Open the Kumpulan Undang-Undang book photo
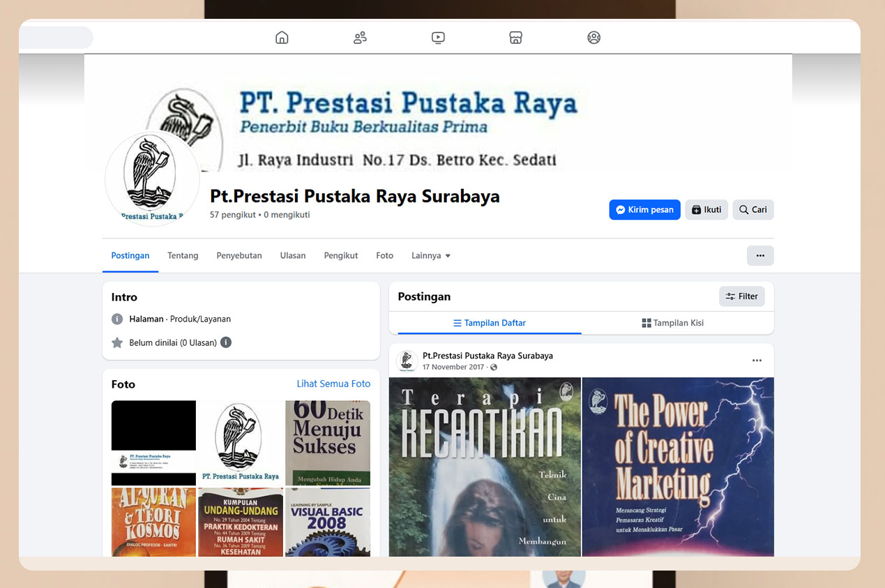Image resolution: width=885 pixels, height=588 pixels. (241, 522)
